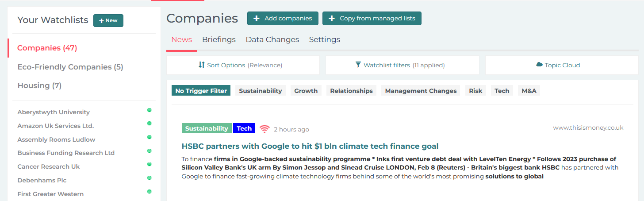The height and width of the screenshot is (201, 644).
Task: Click Debenhams Plc entry
Action: coord(42,180)
